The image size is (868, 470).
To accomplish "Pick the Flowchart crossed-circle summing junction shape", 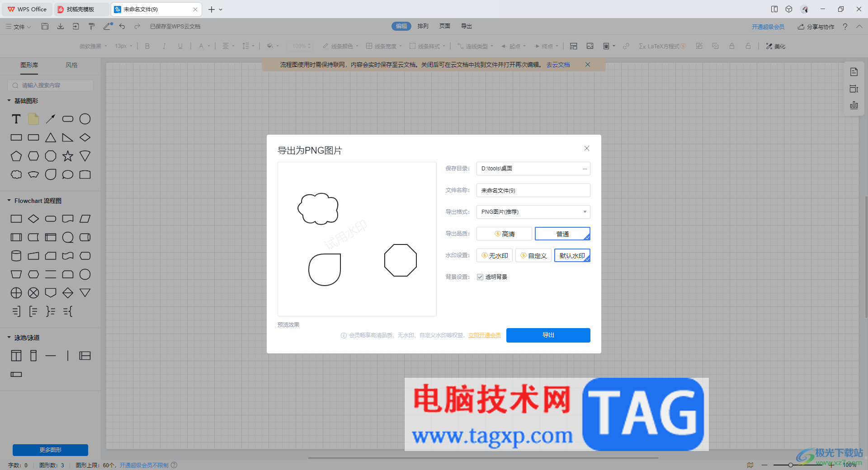I will click(33, 293).
